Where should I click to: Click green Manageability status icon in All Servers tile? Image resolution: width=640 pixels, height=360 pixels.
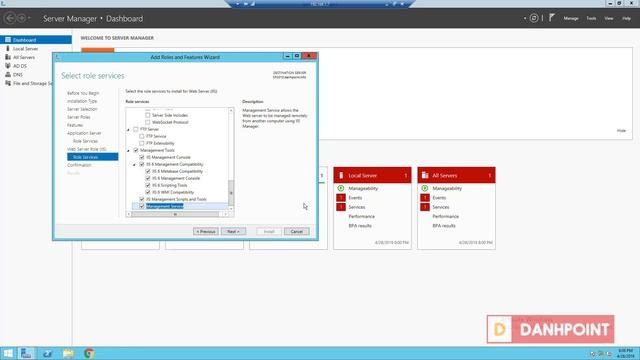(425, 188)
